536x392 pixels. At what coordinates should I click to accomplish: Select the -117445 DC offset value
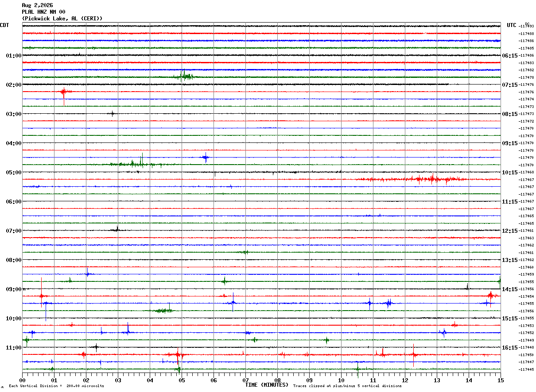(x=526, y=369)
